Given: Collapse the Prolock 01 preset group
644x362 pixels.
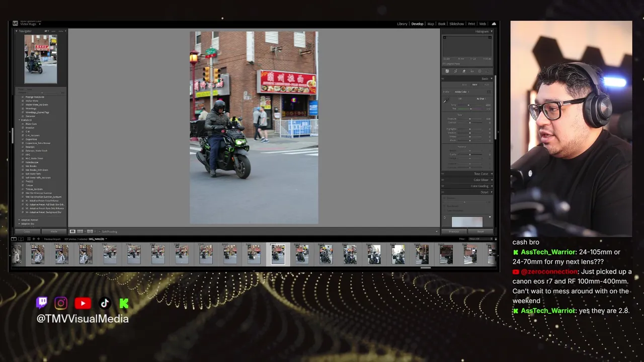Looking at the screenshot, I should click(20, 120).
